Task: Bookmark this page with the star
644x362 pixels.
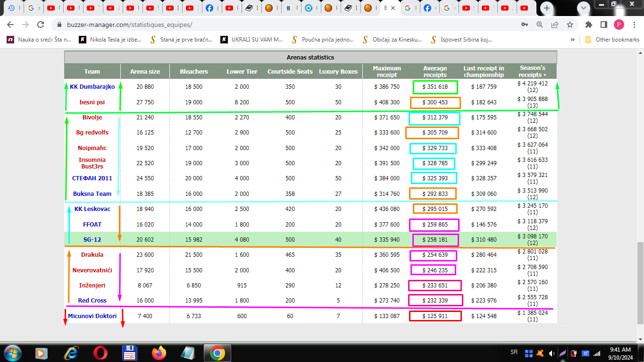Action: coord(570,25)
